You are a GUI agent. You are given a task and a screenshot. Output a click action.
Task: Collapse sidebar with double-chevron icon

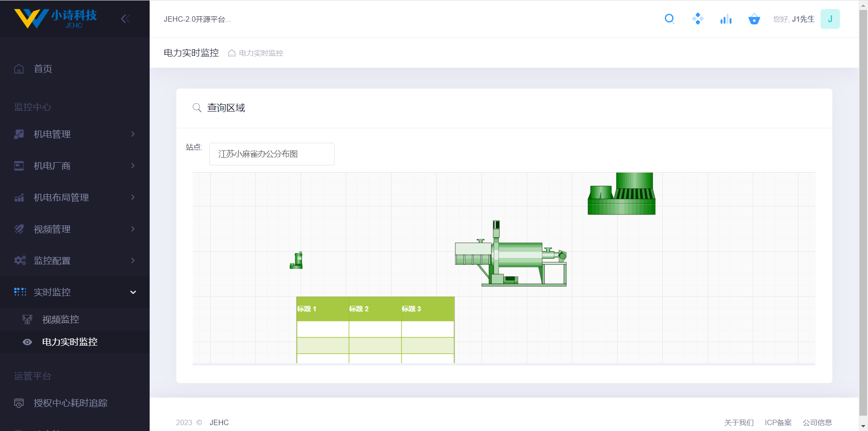(x=125, y=19)
